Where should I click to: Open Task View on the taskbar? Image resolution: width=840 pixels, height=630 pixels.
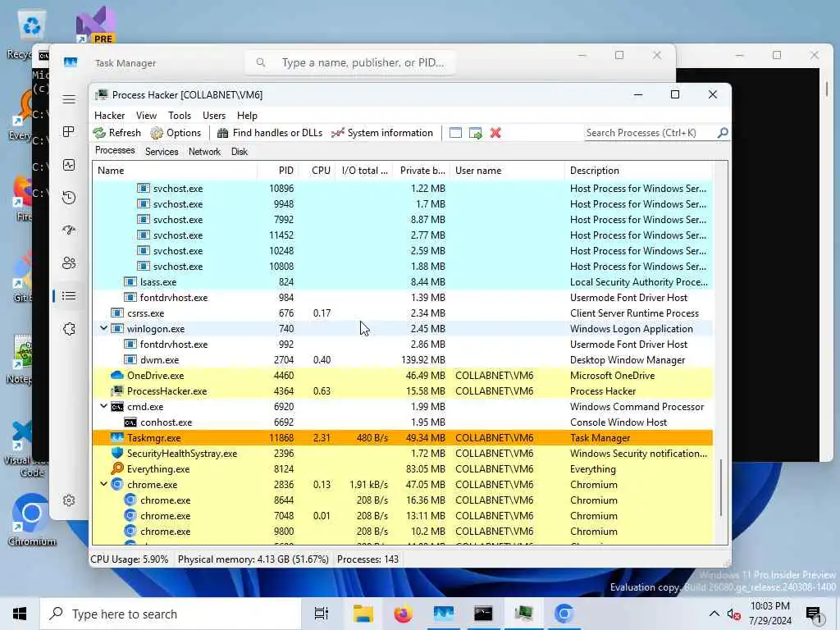(321, 614)
